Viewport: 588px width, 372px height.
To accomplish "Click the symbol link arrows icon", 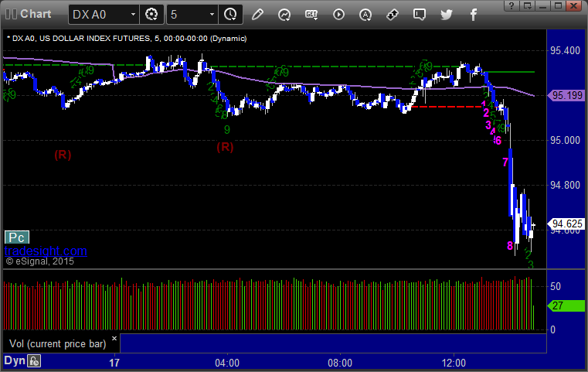I will pos(393,15).
